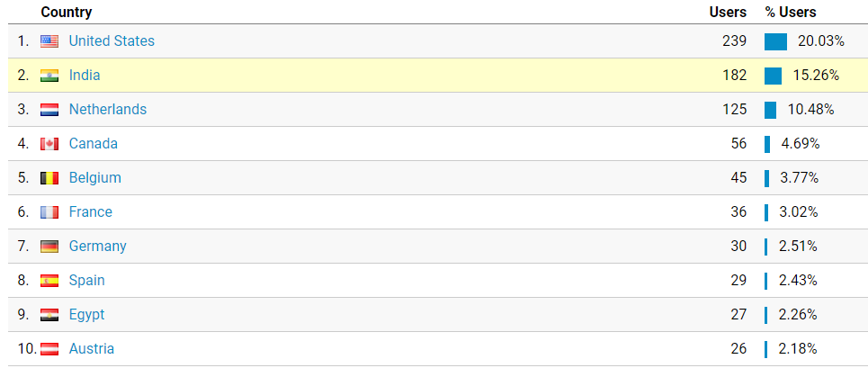This screenshot has height=377, width=868.
Task: Click the Belgium flag icon
Action: [49, 178]
